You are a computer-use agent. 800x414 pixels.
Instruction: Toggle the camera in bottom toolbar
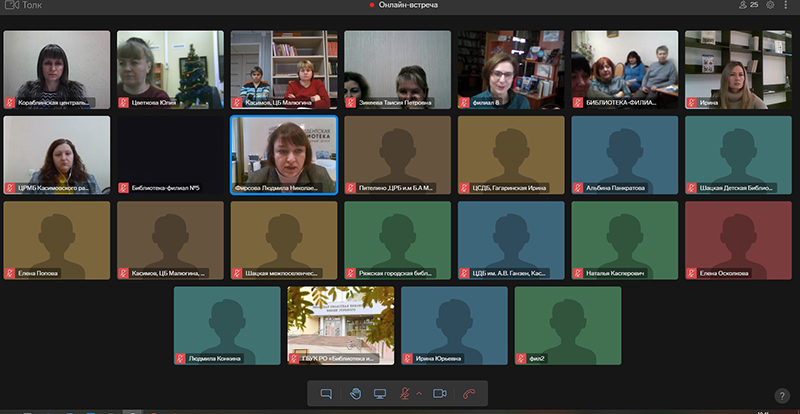point(439,394)
